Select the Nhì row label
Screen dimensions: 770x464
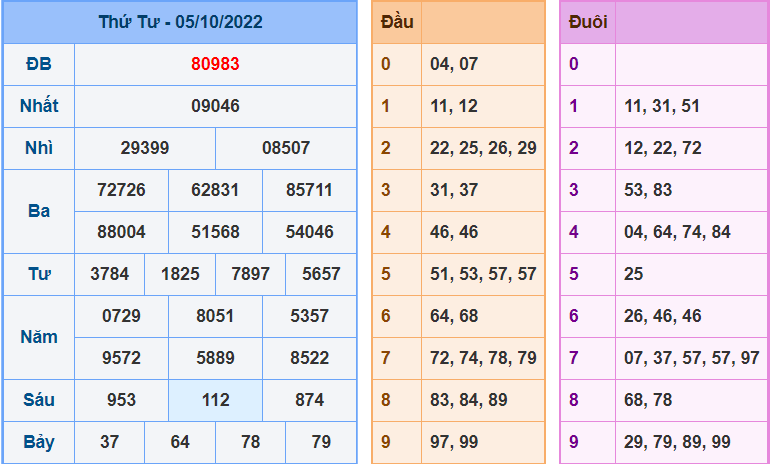point(39,148)
